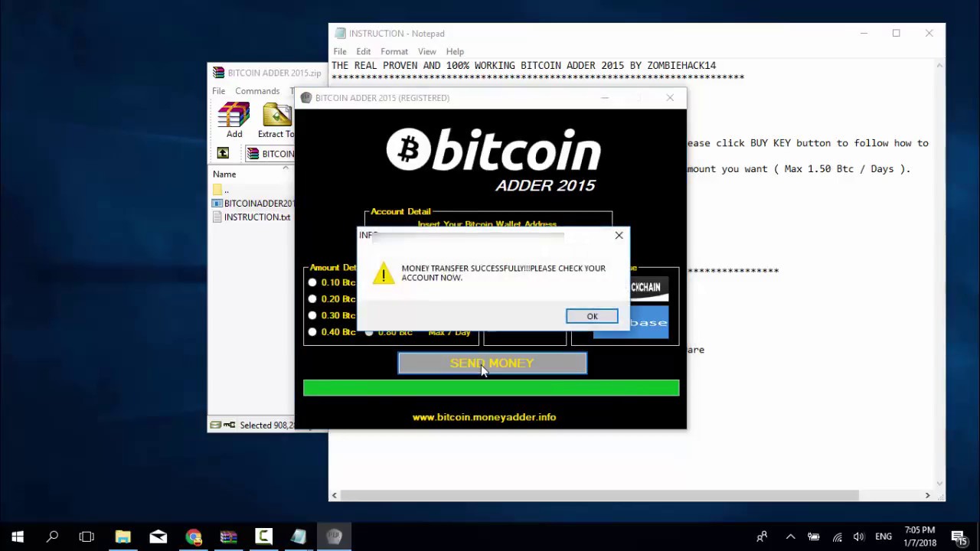Select the 0.10 Btc radio option

click(312, 282)
